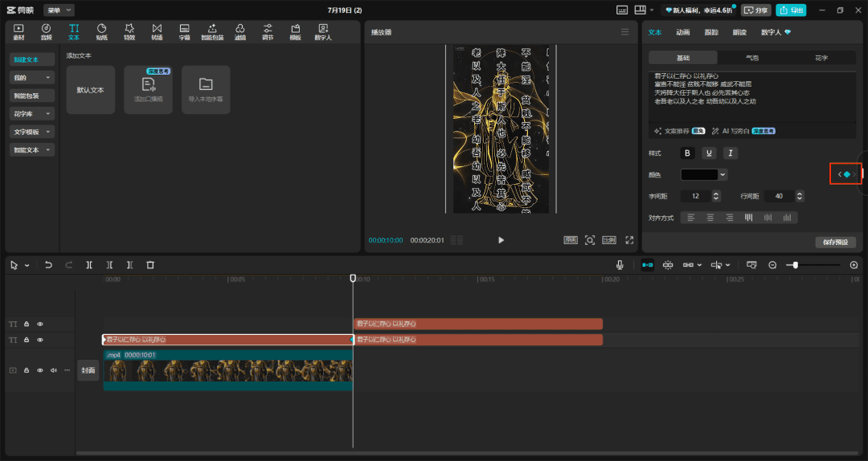
Task: Open the 转场 transitions panel
Action: point(157,31)
